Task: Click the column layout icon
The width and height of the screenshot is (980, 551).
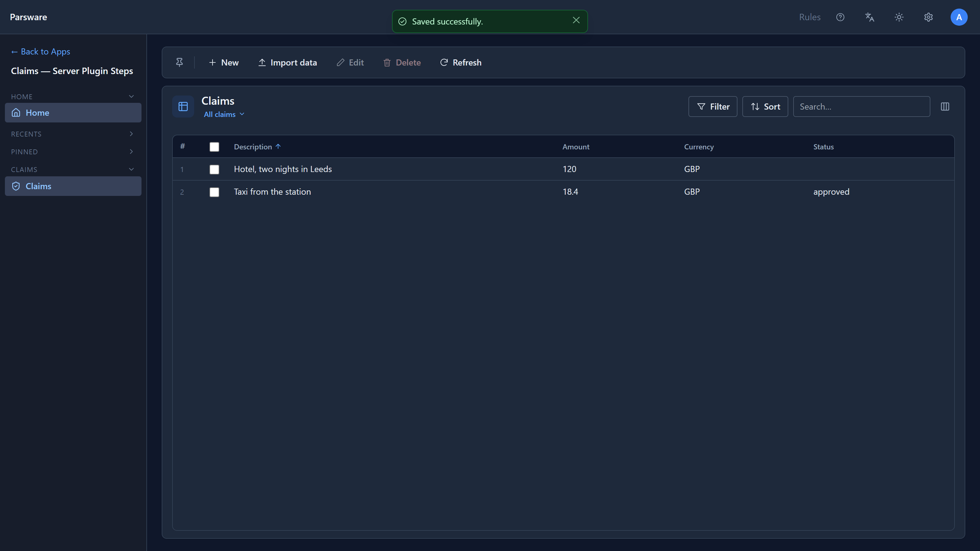Action: 945,107
